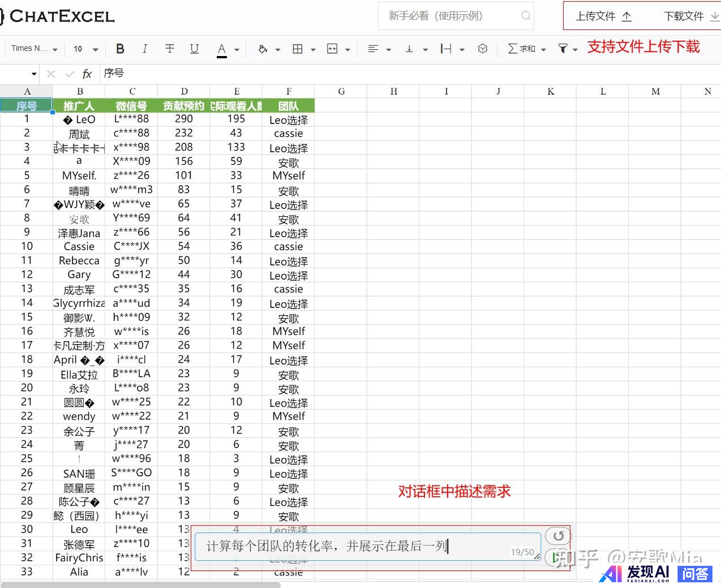Expand the filter dropdown arrow
The image size is (721, 588).
coord(576,50)
